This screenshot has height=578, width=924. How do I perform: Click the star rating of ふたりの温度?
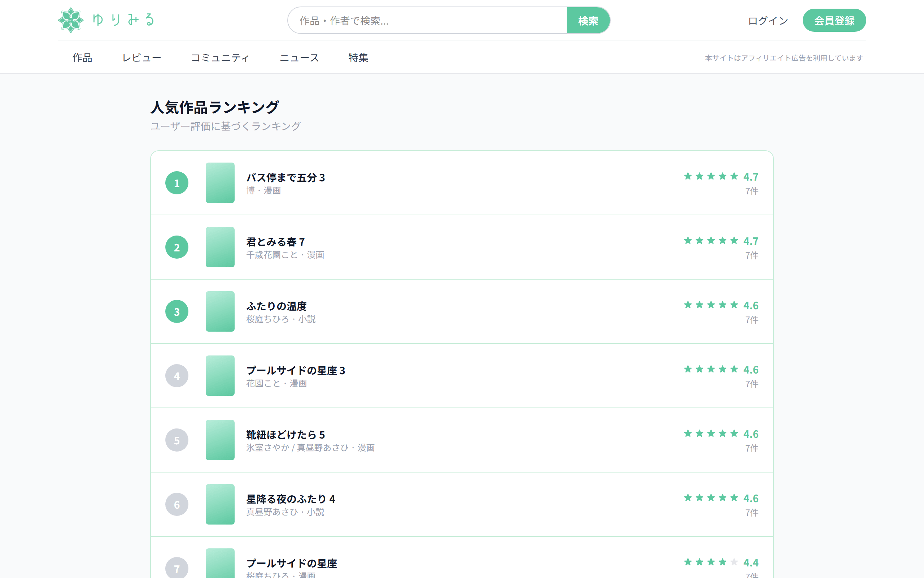coord(711,305)
